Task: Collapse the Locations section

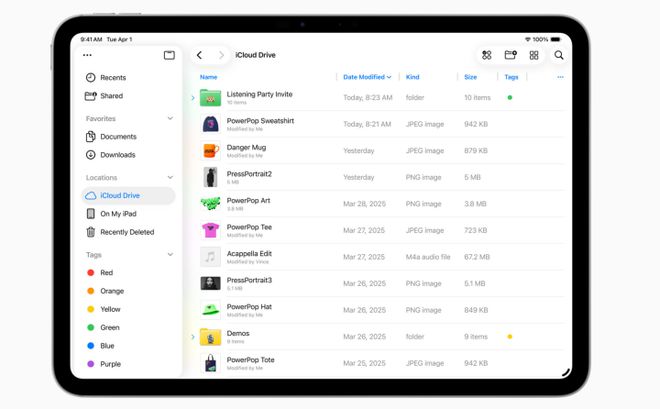Action: pos(170,177)
